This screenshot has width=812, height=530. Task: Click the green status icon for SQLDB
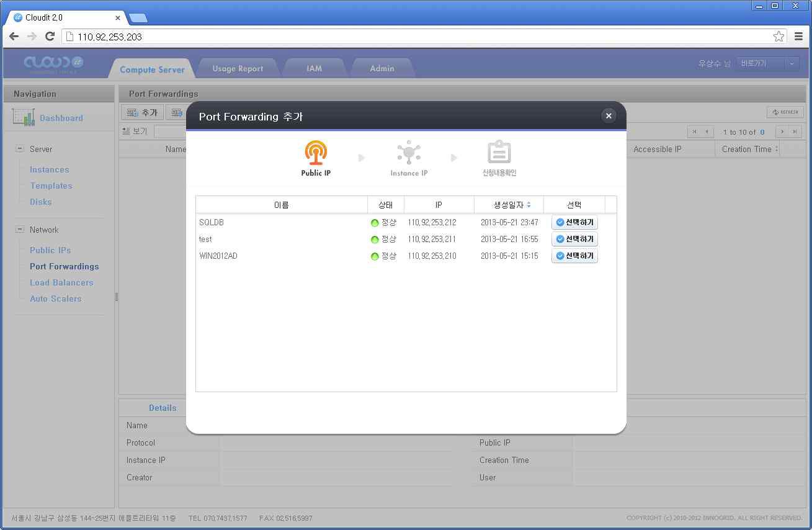point(375,223)
